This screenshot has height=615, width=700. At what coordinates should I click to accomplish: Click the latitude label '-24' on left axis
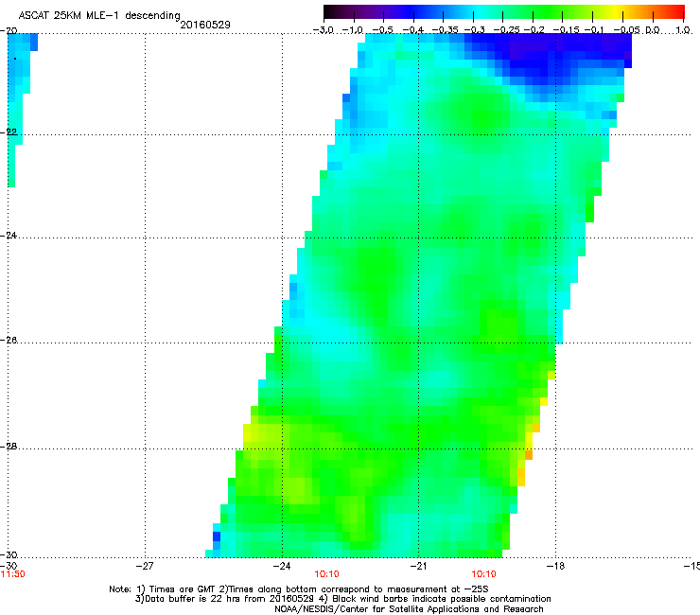coord(9,235)
